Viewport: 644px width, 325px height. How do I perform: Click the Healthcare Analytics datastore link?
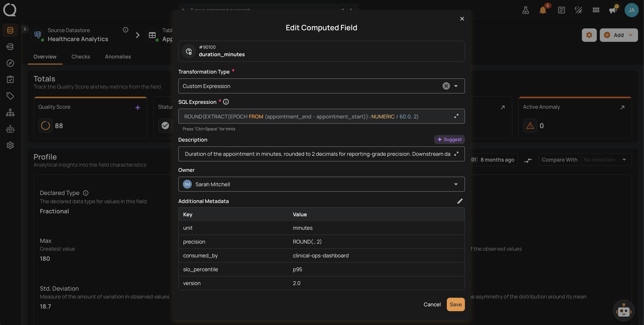click(78, 39)
